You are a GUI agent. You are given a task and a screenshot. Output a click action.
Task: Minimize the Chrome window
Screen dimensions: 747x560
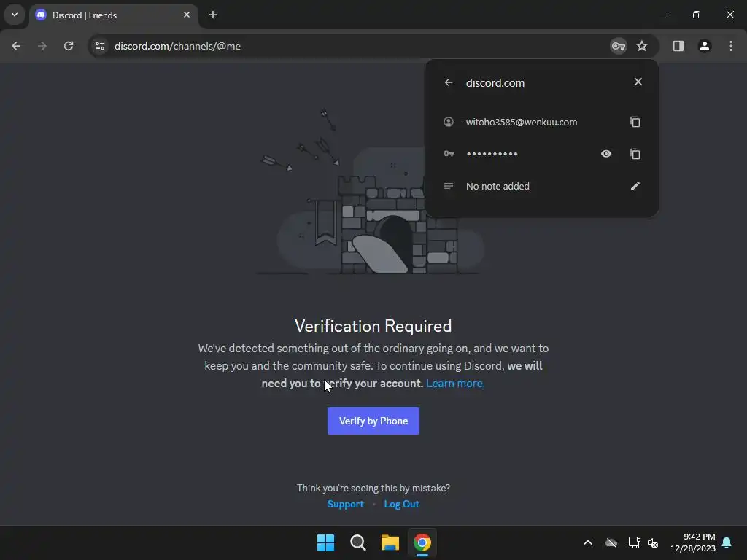pyautogui.click(x=662, y=15)
